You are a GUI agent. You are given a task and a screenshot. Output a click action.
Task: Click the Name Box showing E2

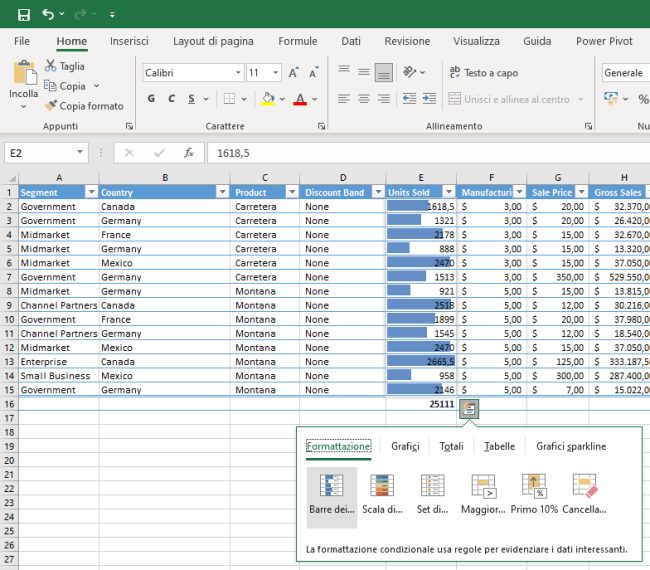tap(38, 153)
